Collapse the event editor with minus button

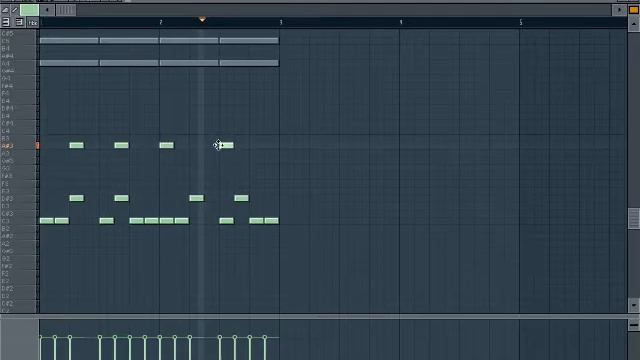(633, 325)
